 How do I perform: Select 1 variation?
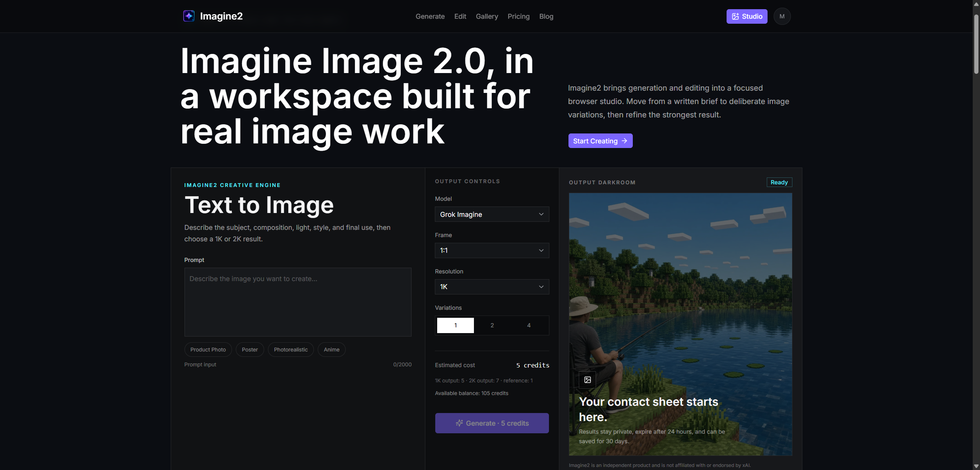(x=456, y=325)
